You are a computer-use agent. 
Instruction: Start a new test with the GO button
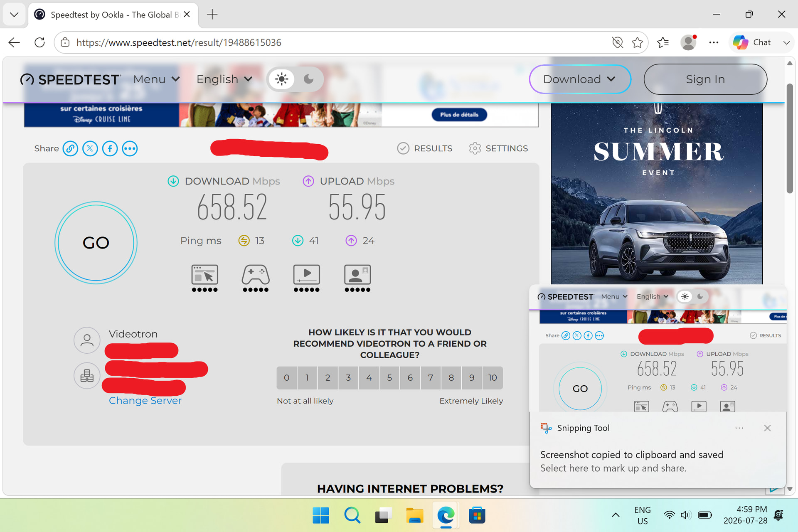96,243
